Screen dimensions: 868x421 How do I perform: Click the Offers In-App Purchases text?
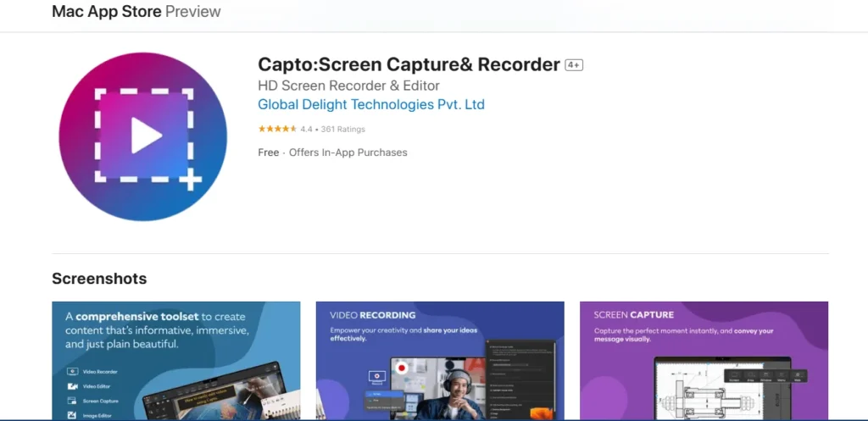point(348,152)
